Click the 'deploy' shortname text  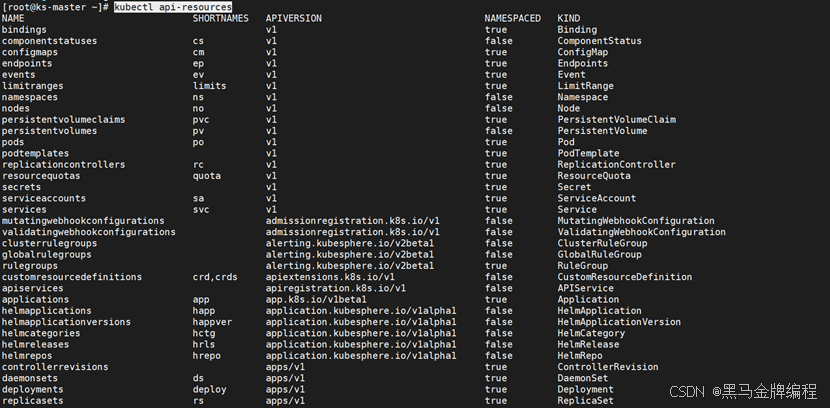[209, 389]
